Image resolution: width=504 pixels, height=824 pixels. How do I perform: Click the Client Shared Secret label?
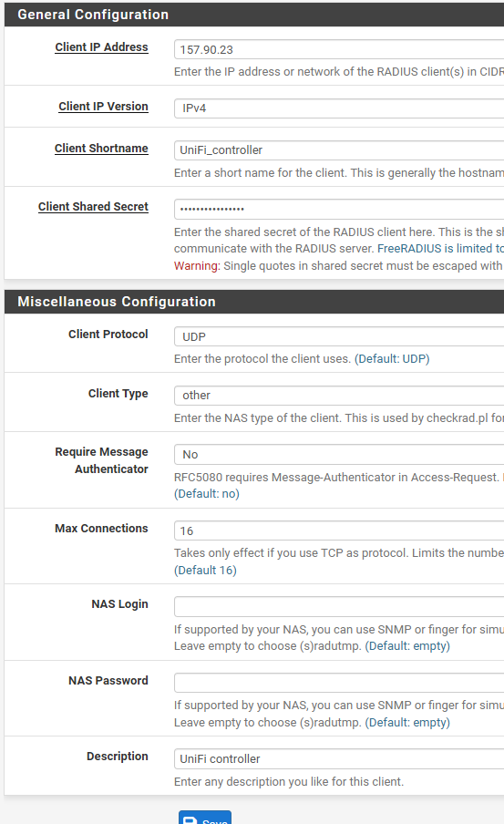(93, 207)
